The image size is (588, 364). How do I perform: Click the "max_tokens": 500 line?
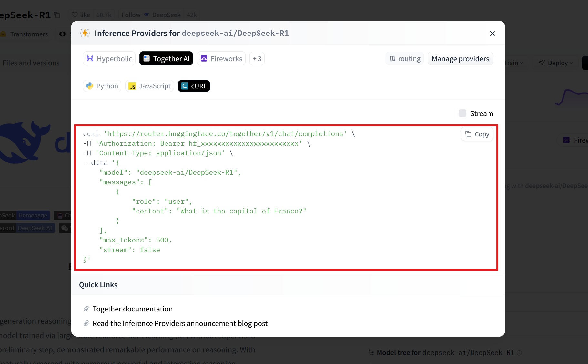click(136, 240)
